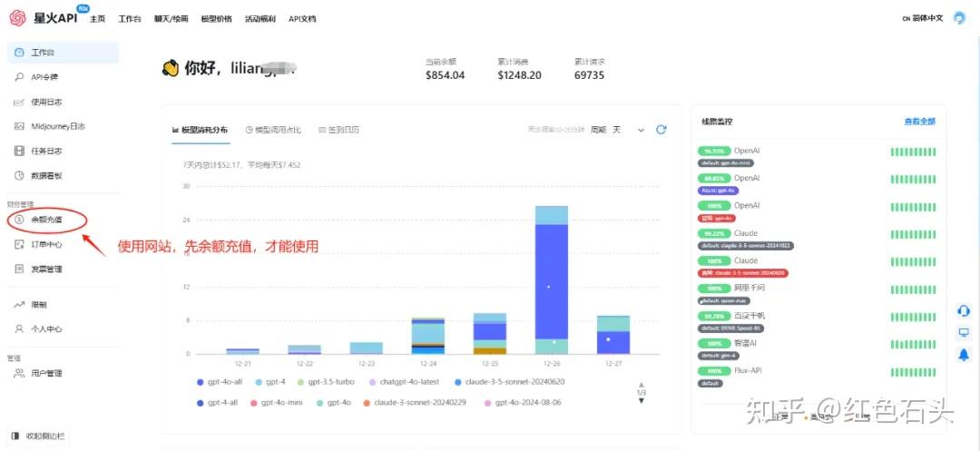The image size is (980, 451).
Task: Click the 个人中心 person icon
Action: point(19,328)
